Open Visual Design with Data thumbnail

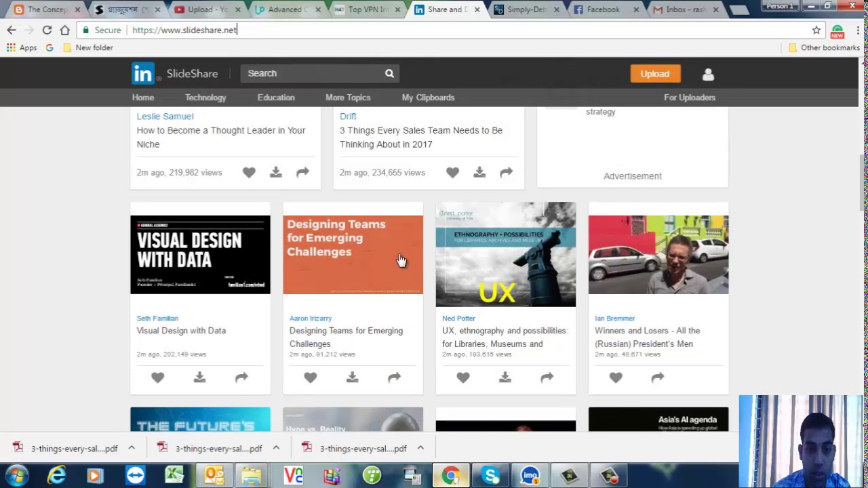tap(200, 255)
